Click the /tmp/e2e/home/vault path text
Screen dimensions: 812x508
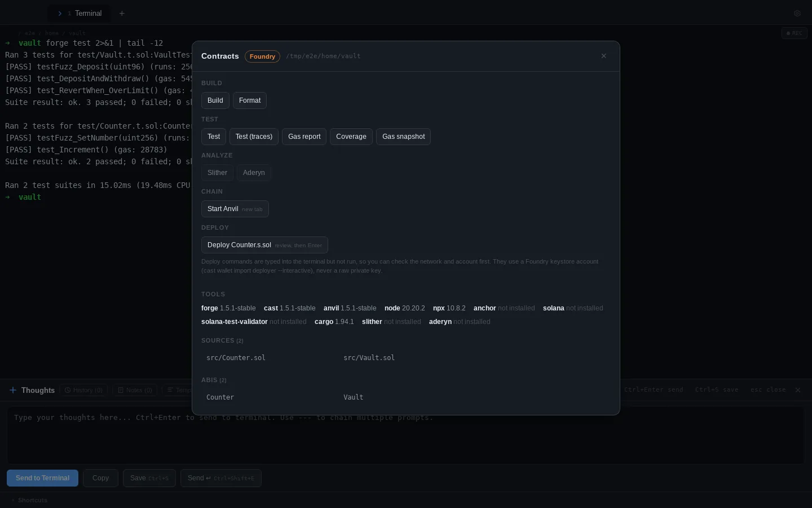(x=323, y=56)
